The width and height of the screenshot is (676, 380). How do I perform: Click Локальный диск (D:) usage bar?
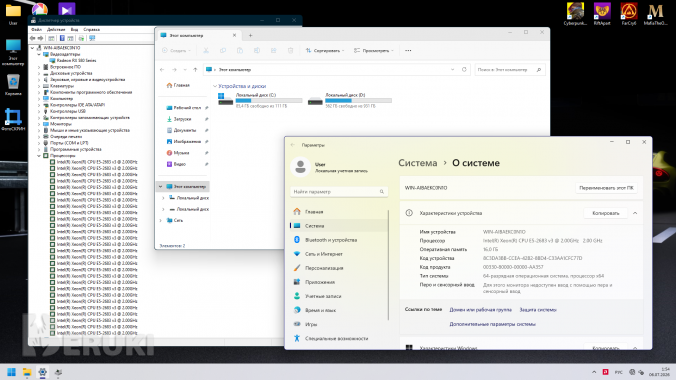[x=358, y=100]
